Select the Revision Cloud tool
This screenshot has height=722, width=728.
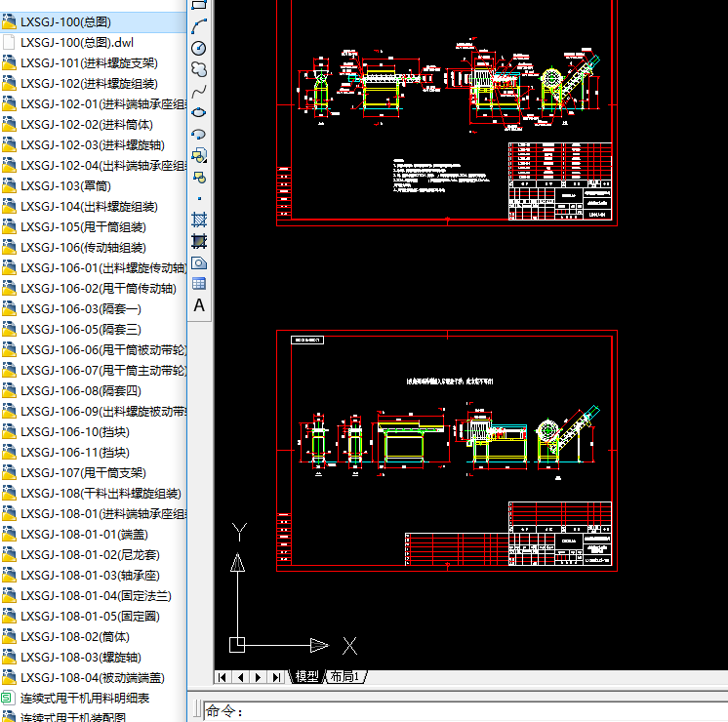(199, 69)
